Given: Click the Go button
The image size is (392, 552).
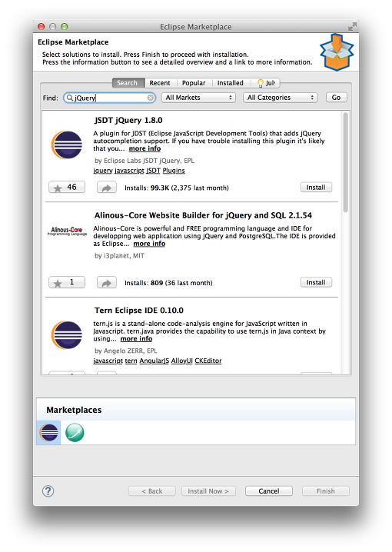Looking at the screenshot, I should pos(336,98).
